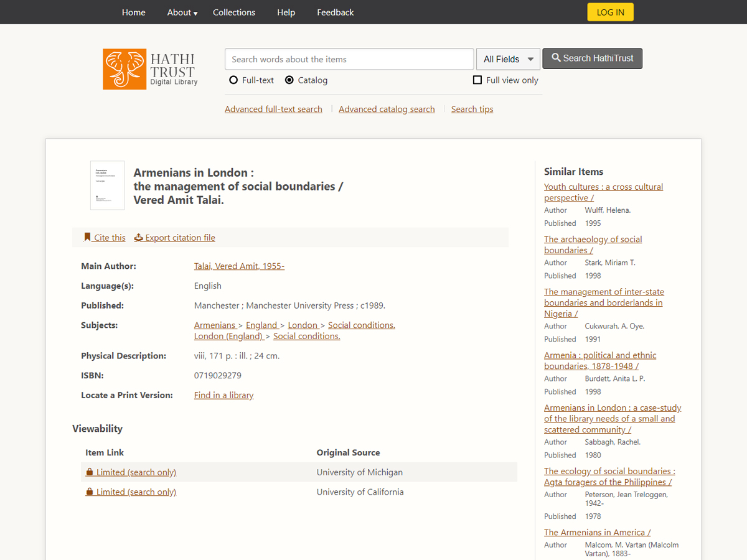Open the Find in a library link
This screenshot has height=560, width=747.
pos(223,395)
